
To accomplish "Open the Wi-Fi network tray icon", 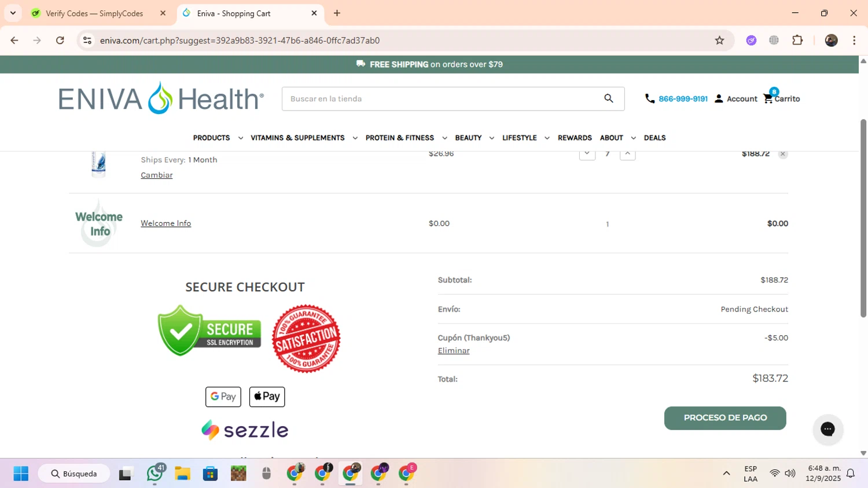I will pos(774,474).
